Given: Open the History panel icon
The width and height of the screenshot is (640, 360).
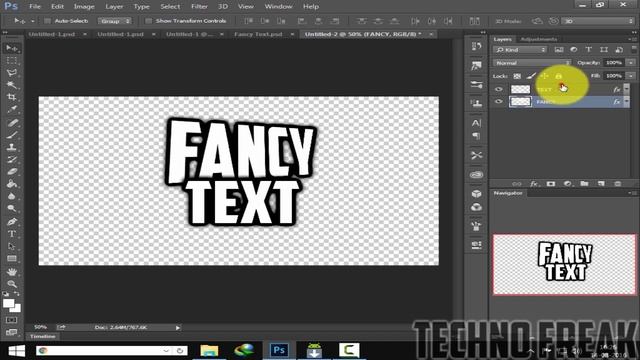Looking at the screenshot, I should coord(476,46).
